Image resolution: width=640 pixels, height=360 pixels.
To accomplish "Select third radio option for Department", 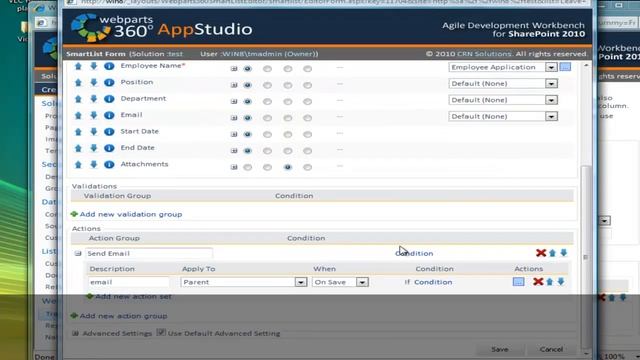I will point(288,102).
